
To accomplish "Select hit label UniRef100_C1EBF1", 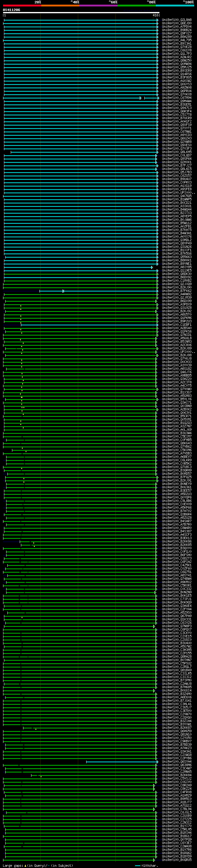I will (x=176, y=325).
